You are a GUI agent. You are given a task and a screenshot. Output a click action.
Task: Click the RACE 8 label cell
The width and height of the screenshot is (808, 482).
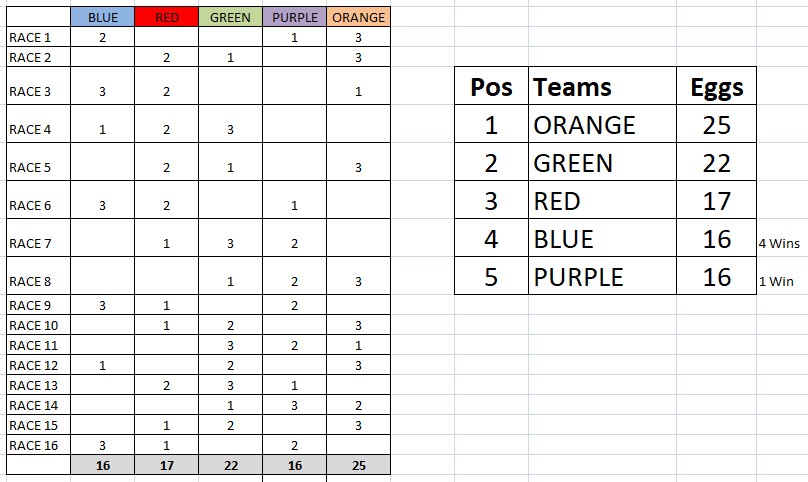(x=38, y=276)
